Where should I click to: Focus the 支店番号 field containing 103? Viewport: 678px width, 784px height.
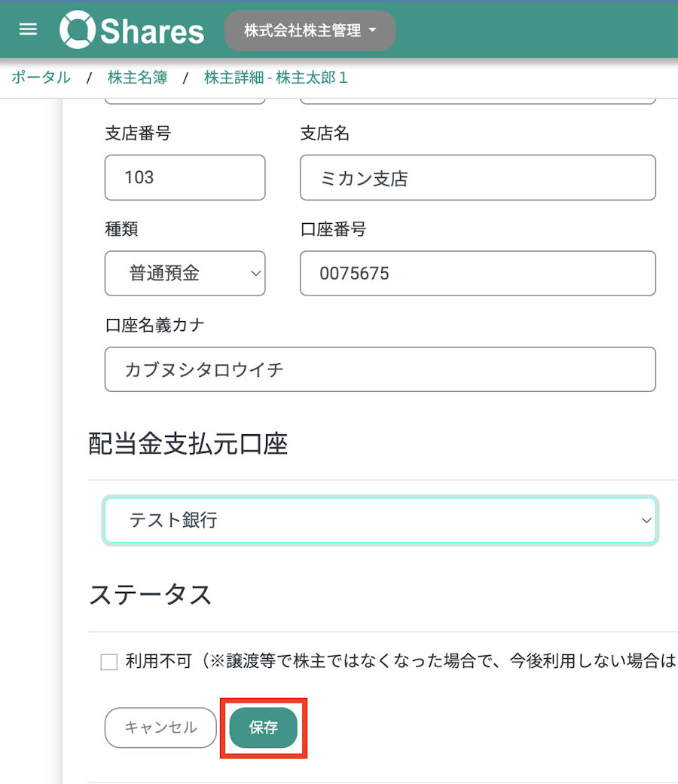tap(185, 177)
